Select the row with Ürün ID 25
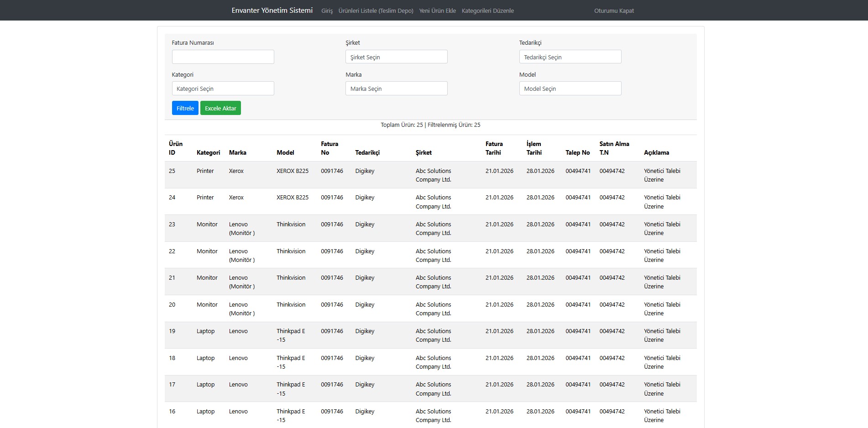This screenshot has width=868, height=428. [x=172, y=171]
